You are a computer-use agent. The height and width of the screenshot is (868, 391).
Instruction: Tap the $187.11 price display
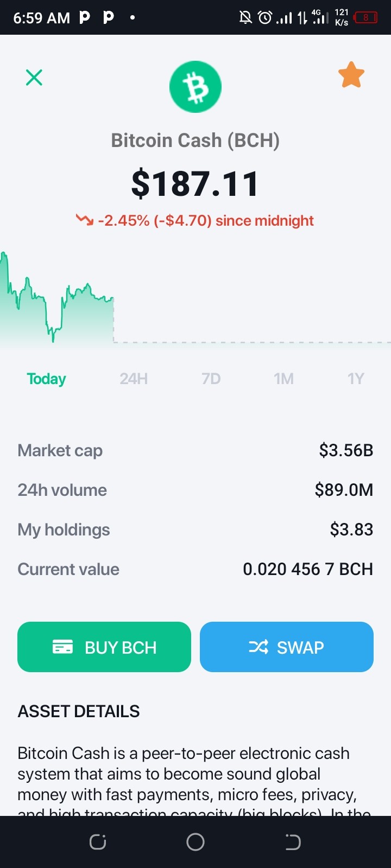tap(195, 184)
